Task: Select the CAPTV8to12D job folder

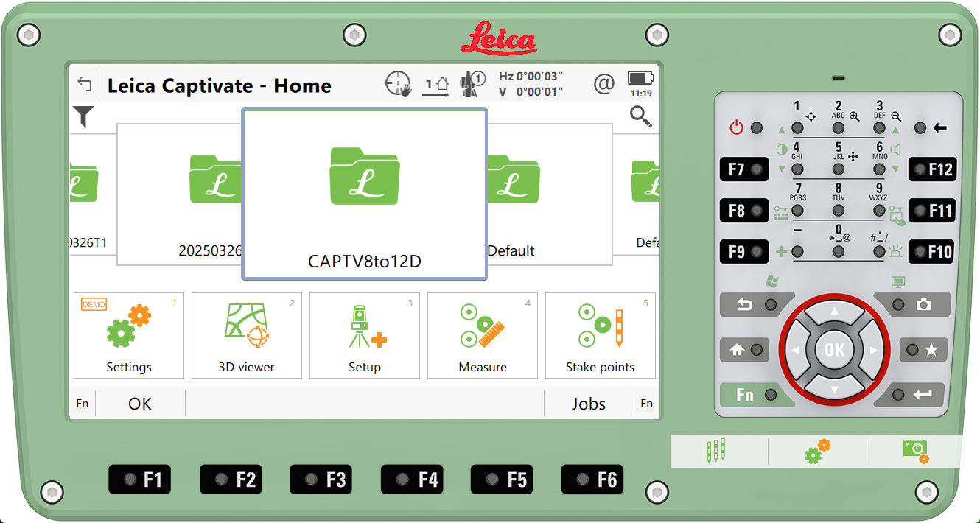Action: (x=365, y=194)
